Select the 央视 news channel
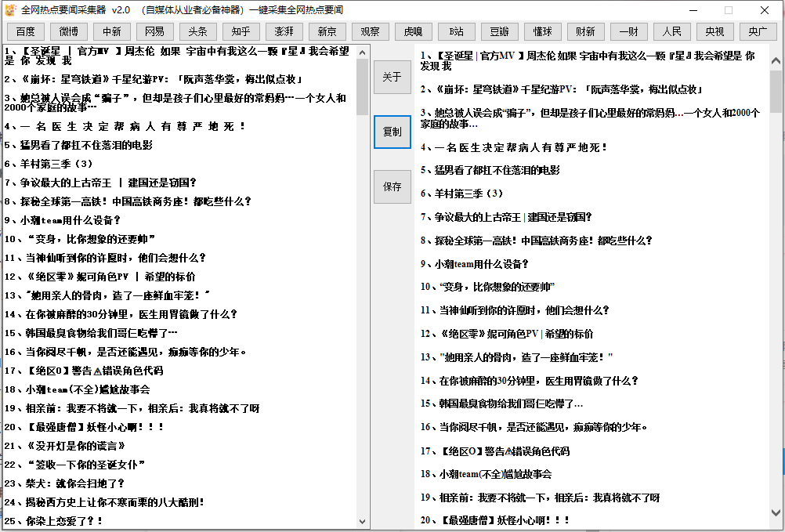This screenshot has height=532, width=785. 714,31
